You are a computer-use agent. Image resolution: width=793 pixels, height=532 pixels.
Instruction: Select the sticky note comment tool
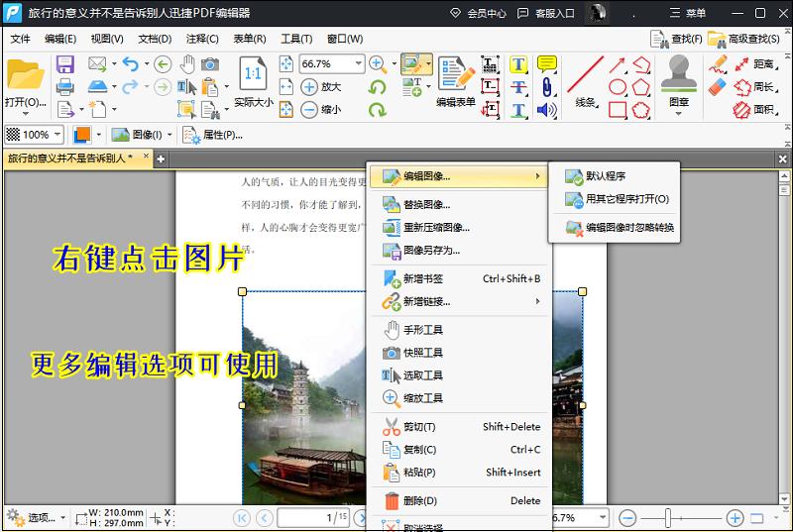(547, 64)
